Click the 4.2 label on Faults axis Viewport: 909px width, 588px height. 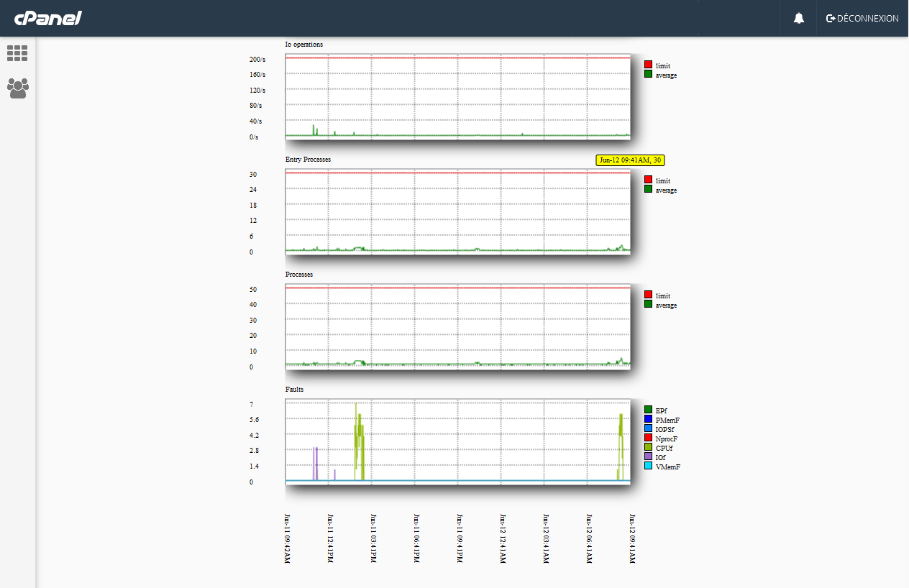pos(255,436)
